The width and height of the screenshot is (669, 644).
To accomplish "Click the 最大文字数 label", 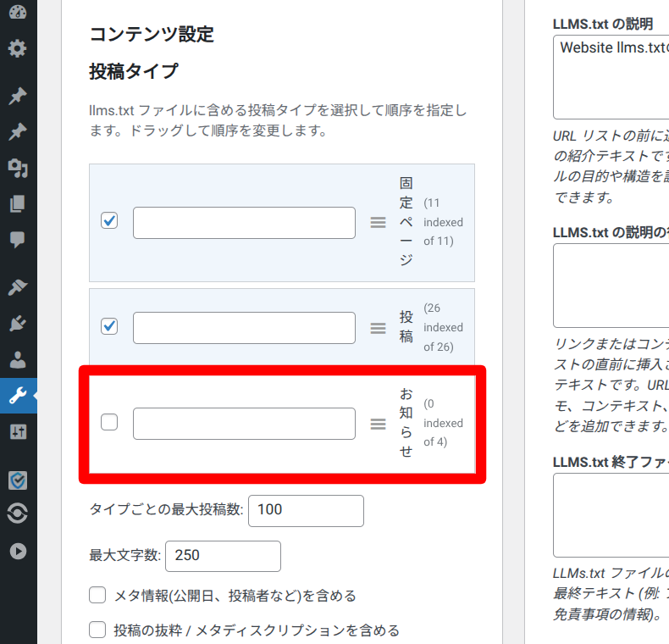I will [124, 555].
